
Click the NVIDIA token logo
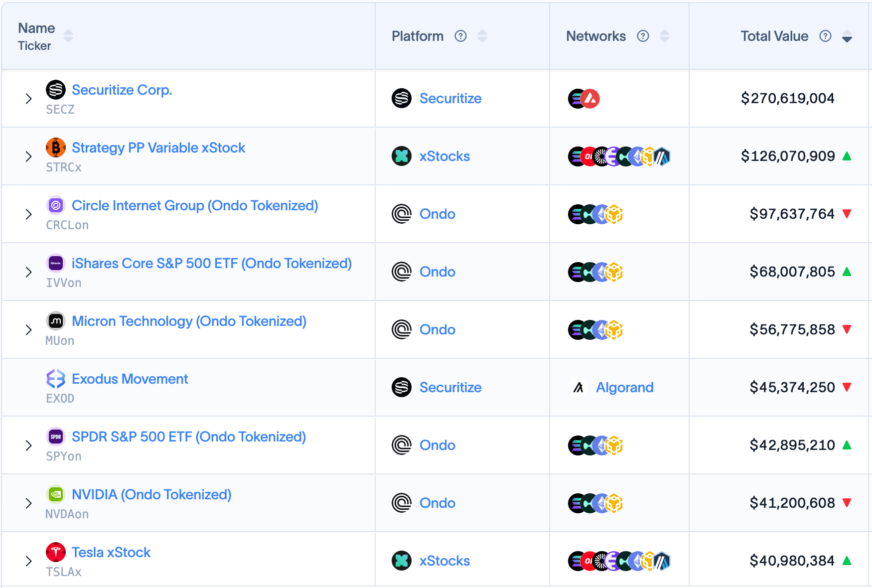click(x=56, y=494)
